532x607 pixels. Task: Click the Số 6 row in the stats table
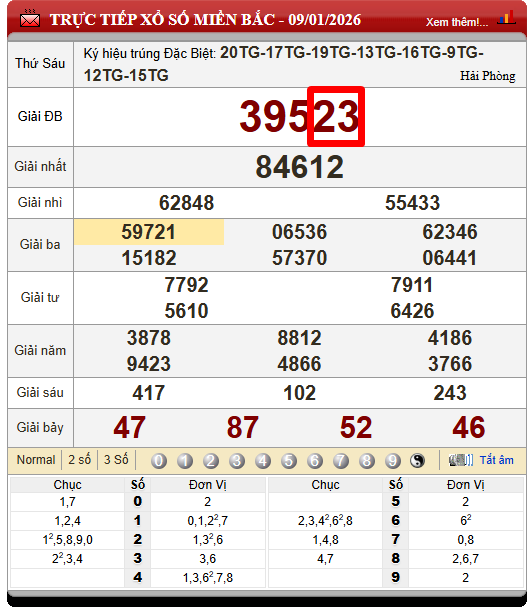[x=395, y=520]
